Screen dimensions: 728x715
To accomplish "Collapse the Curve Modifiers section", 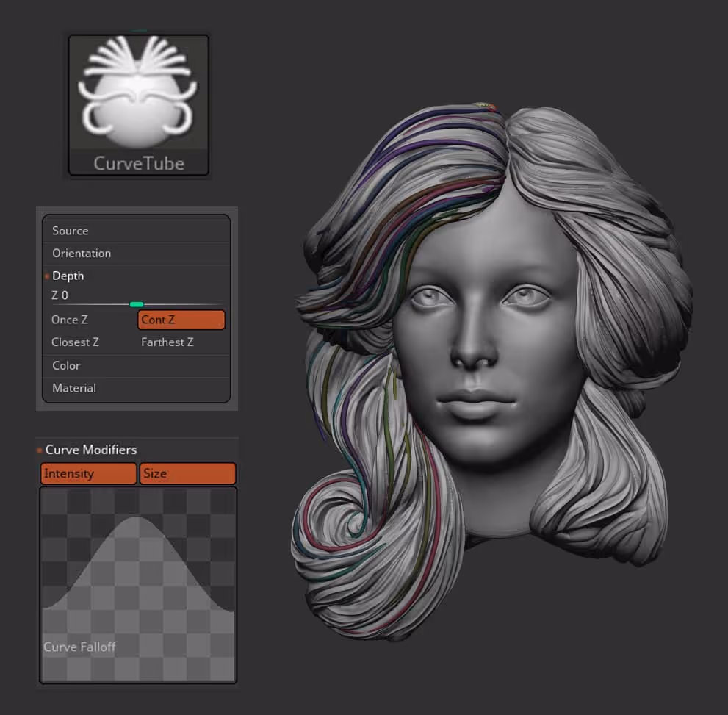I will point(91,450).
